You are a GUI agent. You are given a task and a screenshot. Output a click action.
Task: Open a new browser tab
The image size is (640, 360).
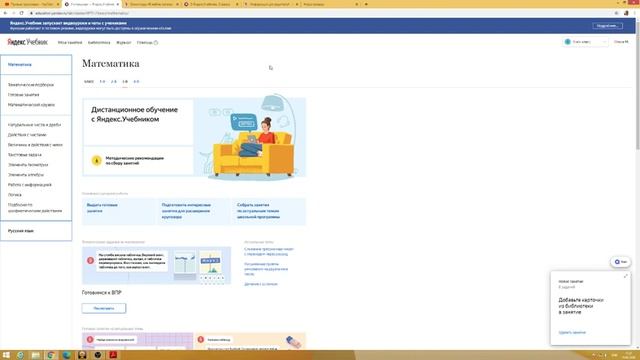pos(366,4)
